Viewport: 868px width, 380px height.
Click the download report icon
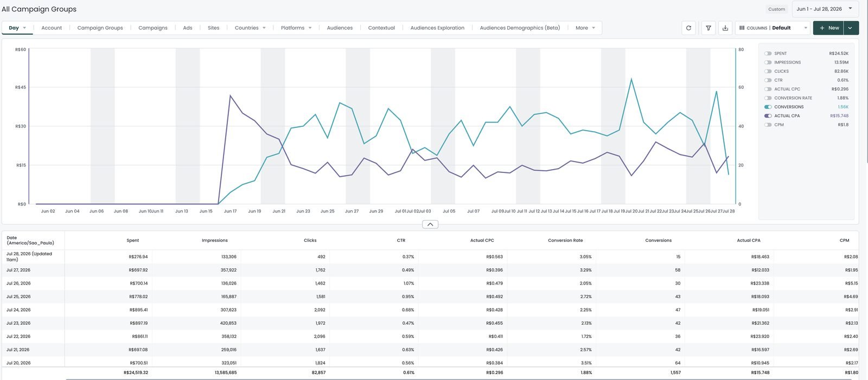point(725,28)
